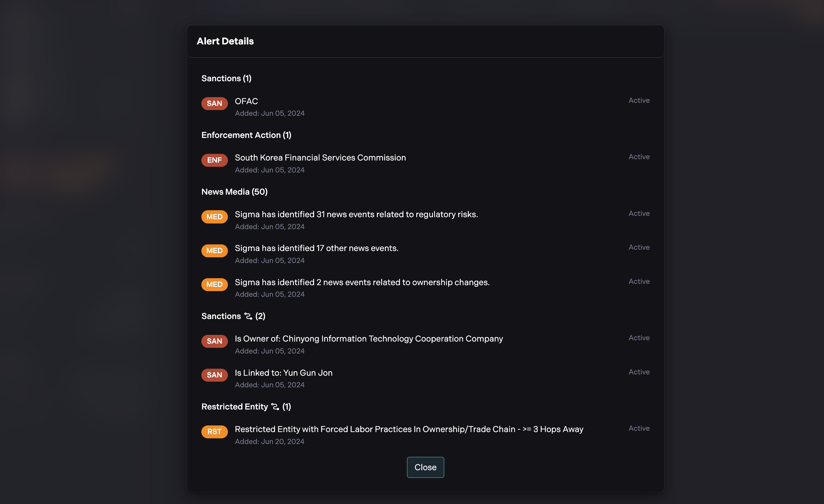
Task: Click the MED badge for regulatory risks news
Action: tap(214, 217)
